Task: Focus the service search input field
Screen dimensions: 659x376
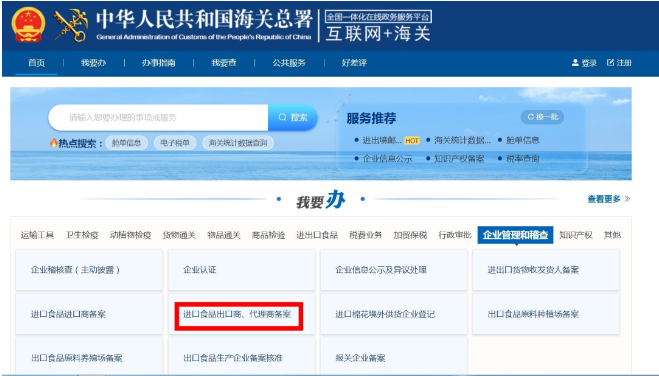Action: pos(158,118)
